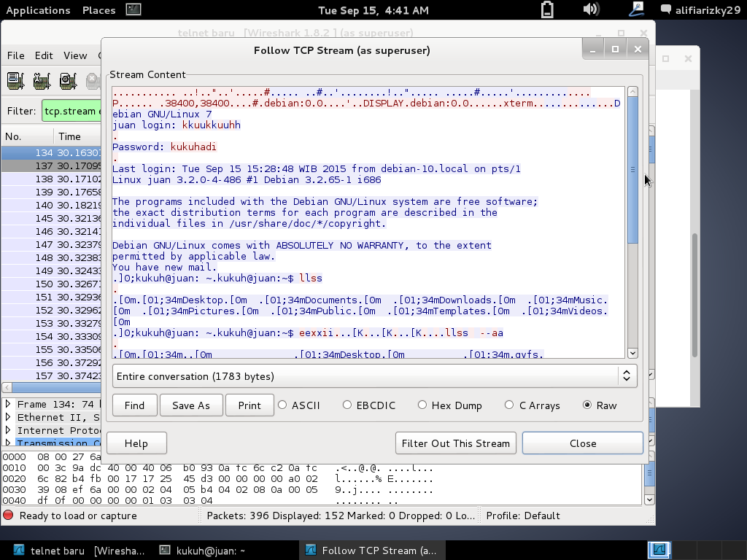Open the Edit menu in Wireshark
The image size is (747, 560).
[44, 55]
